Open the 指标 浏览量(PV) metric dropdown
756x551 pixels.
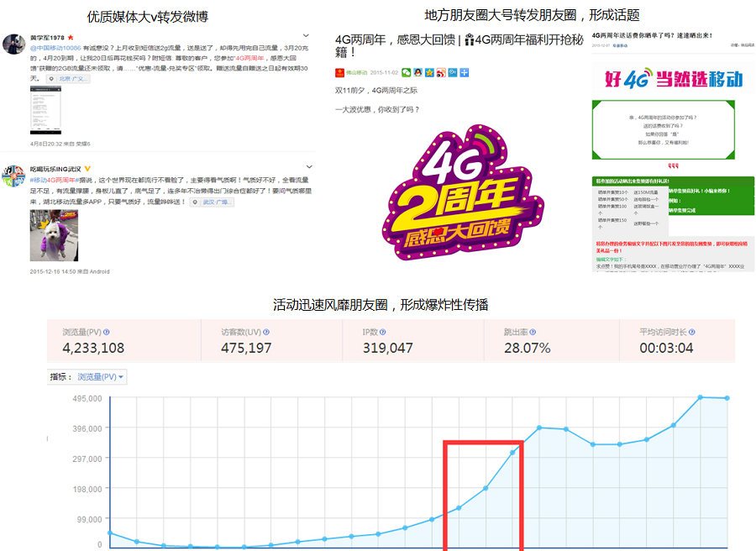click(100, 377)
